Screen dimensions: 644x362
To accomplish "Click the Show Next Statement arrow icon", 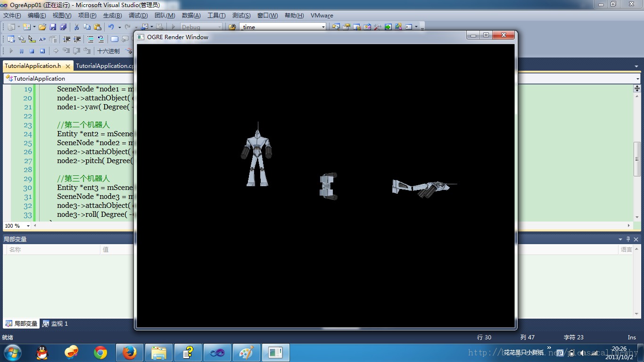I will point(56,51).
